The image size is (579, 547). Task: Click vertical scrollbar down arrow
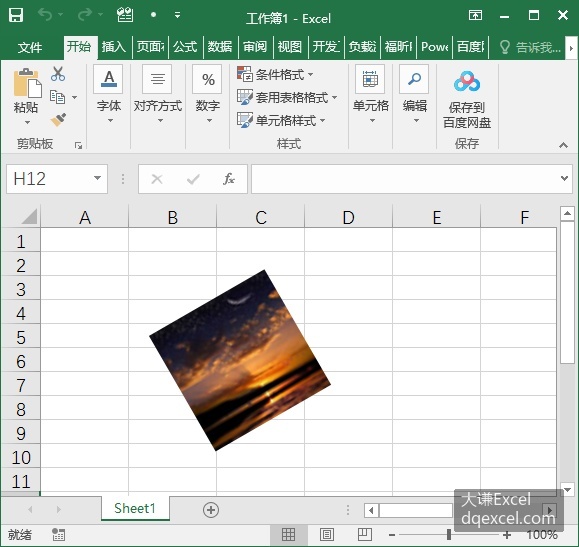click(x=567, y=490)
